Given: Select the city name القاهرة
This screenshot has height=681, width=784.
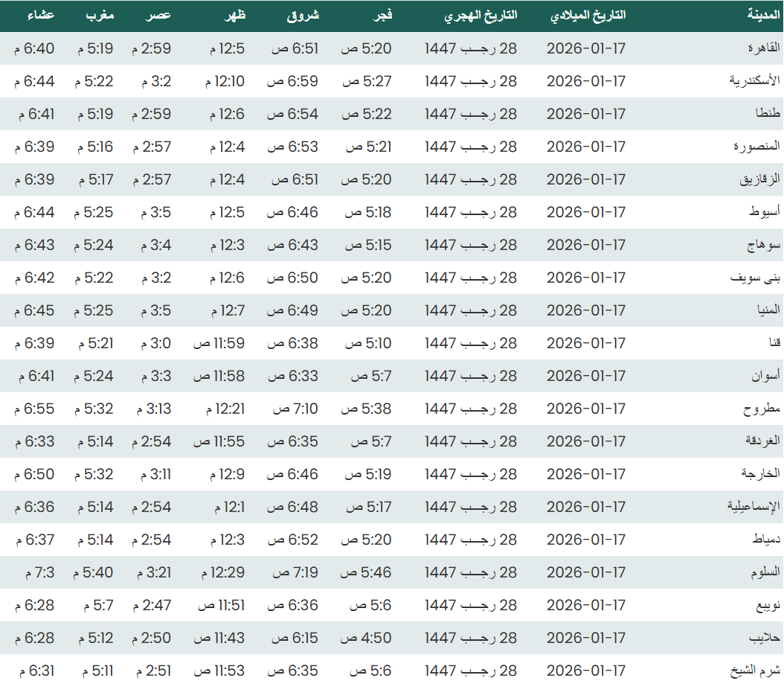Looking at the screenshot, I should 763,48.
